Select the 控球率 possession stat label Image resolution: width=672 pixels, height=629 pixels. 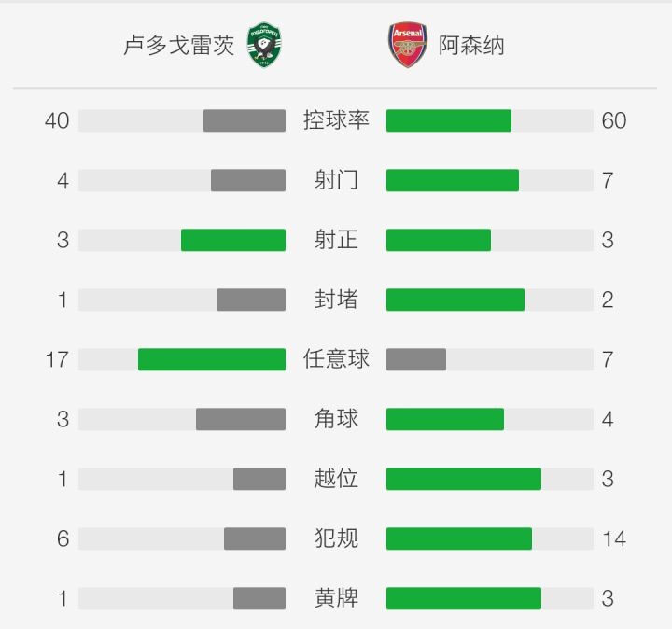click(336, 120)
